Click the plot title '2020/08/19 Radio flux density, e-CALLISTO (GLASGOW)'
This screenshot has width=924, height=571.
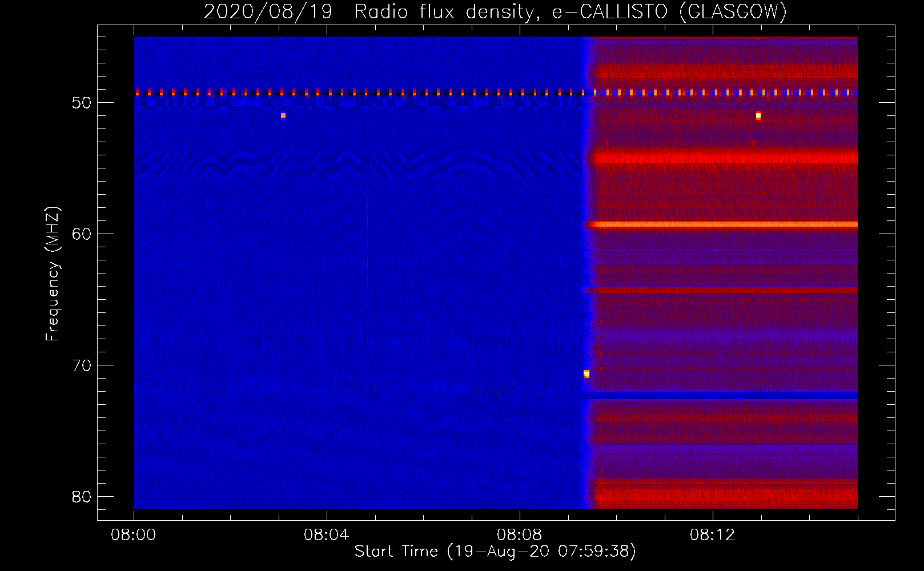(x=495, y=11)
